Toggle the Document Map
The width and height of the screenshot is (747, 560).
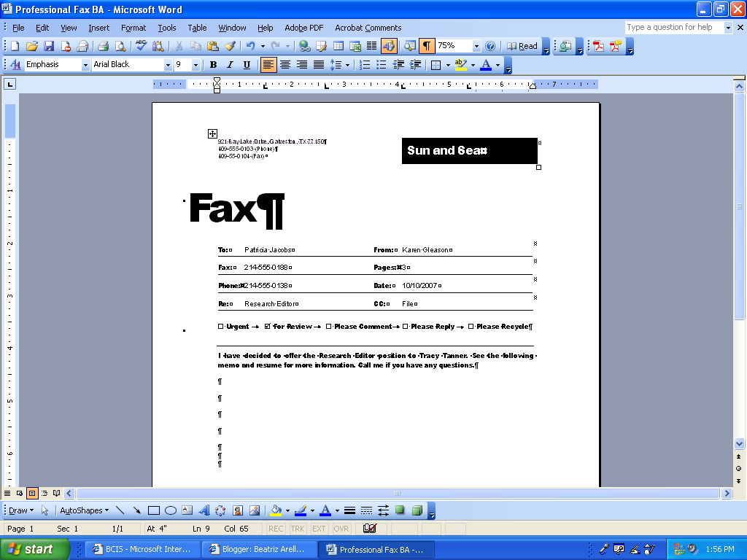point(410,46)
